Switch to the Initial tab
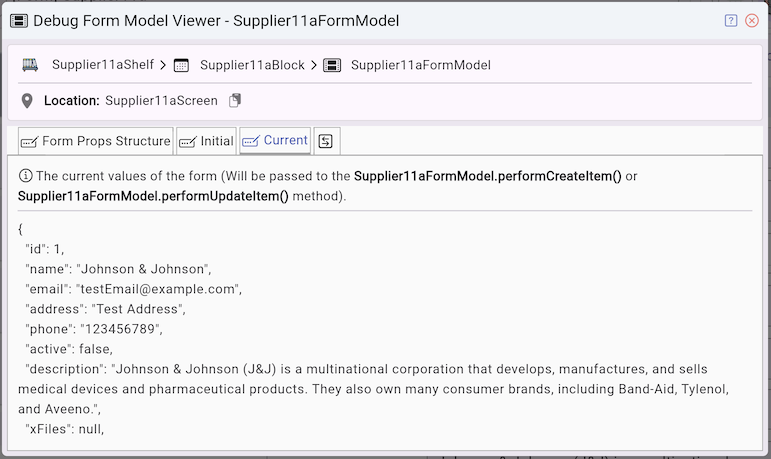The image size is (771, 459). [x=206, y=141]
